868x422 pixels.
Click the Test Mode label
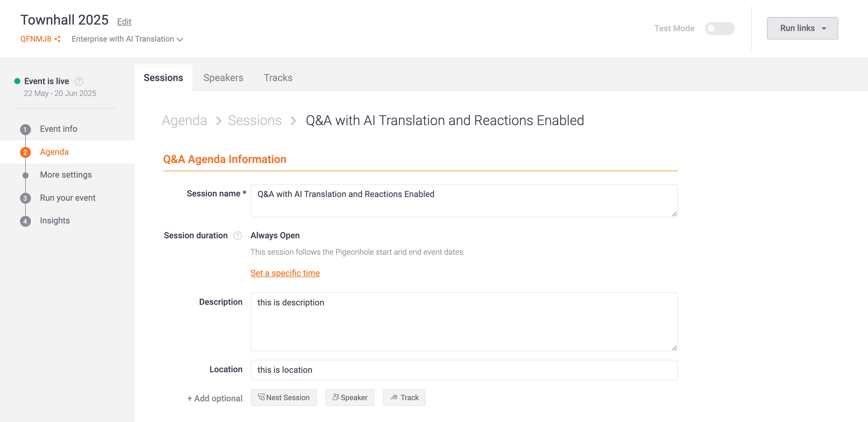pyautogui.click(x=675, y=28)
